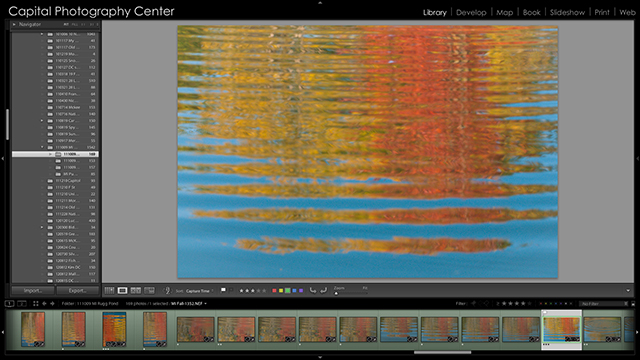The image size is (640, 360).
Task: Rotate photo counter-clockwise
Action: point(313,290)
